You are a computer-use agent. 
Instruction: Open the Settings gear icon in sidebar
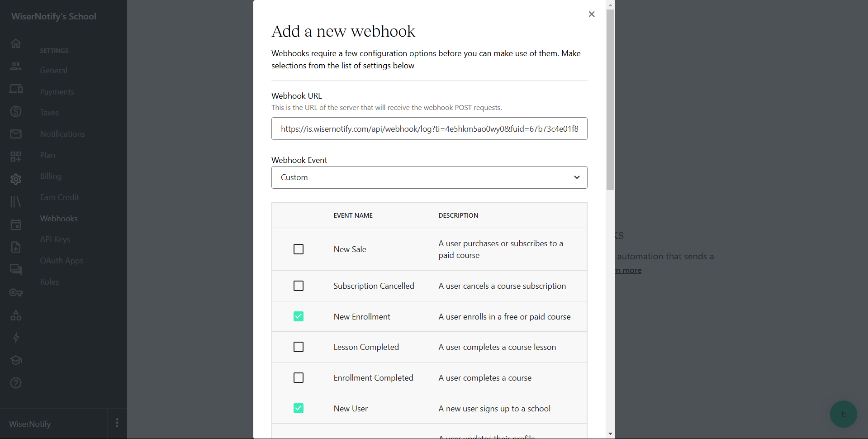click(16, 179)
